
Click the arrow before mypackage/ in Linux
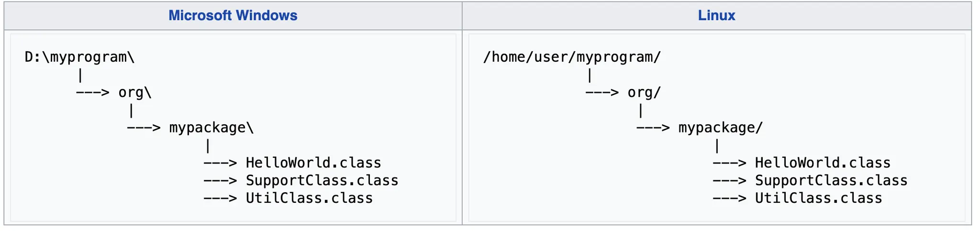tap(653, 128)
